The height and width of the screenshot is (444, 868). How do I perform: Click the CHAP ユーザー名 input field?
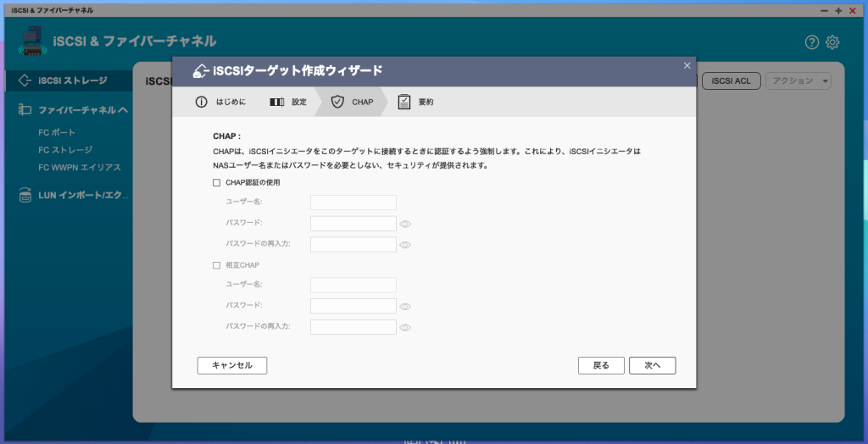353,203
